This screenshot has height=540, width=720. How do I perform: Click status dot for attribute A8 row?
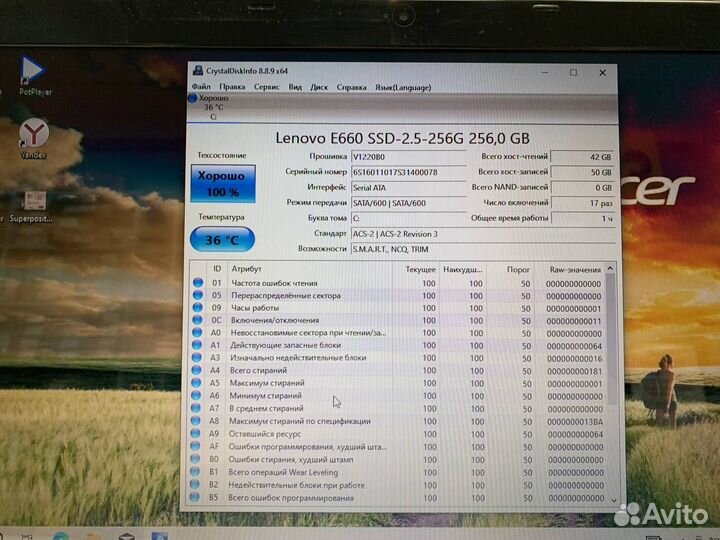196,421
